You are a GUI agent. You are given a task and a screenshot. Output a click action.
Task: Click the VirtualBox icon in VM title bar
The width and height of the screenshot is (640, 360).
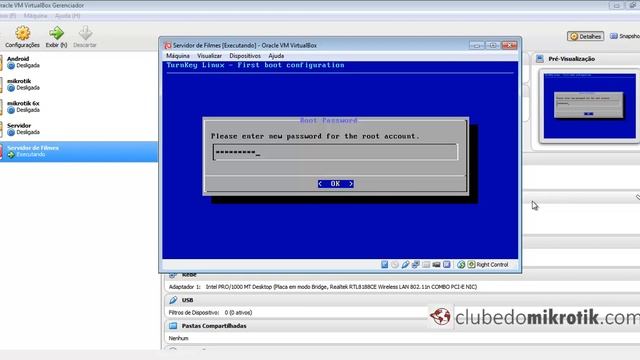point(168,45)
